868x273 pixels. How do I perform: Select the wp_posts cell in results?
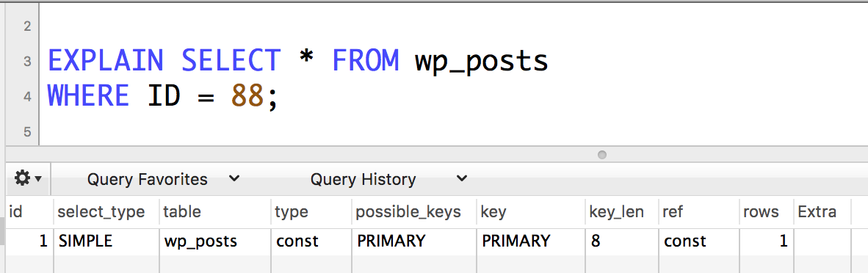click(214, 241)
